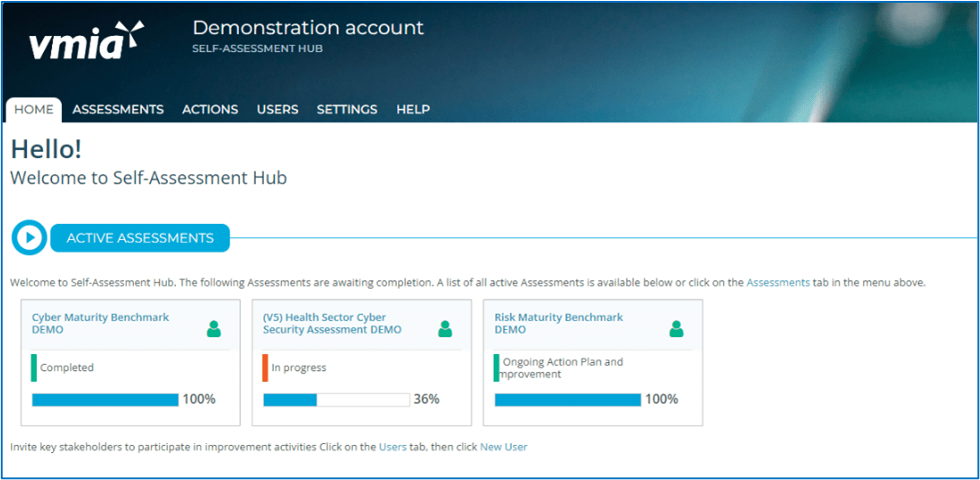Switch to the HOME tab
980x480 pixels.
click(x=34, y=110)
